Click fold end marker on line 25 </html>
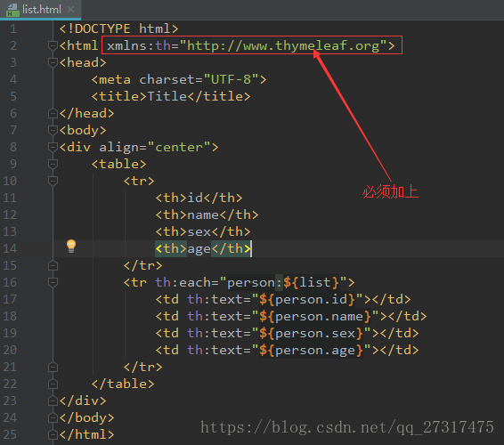Viewport: 504px width, 445px height. coord(53,434)
